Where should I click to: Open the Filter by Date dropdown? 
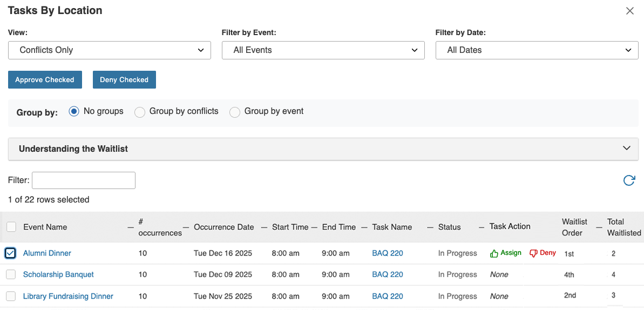pos(537,50)
